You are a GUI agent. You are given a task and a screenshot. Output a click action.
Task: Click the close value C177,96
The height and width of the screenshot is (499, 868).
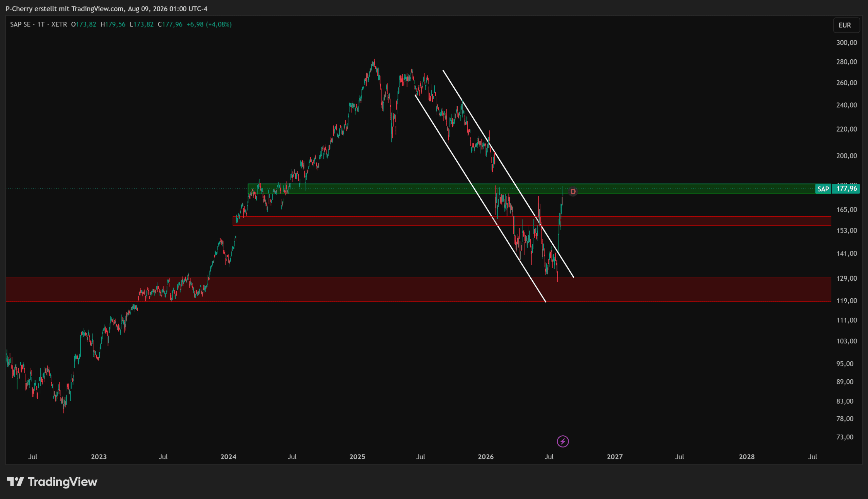pos(170,24)
